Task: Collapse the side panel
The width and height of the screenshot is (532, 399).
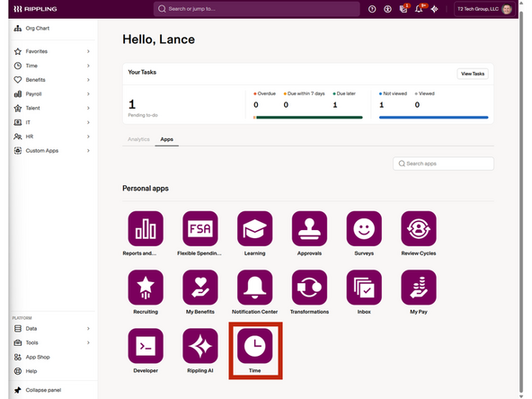Action: pyautogui.click(x=38, y=390)
